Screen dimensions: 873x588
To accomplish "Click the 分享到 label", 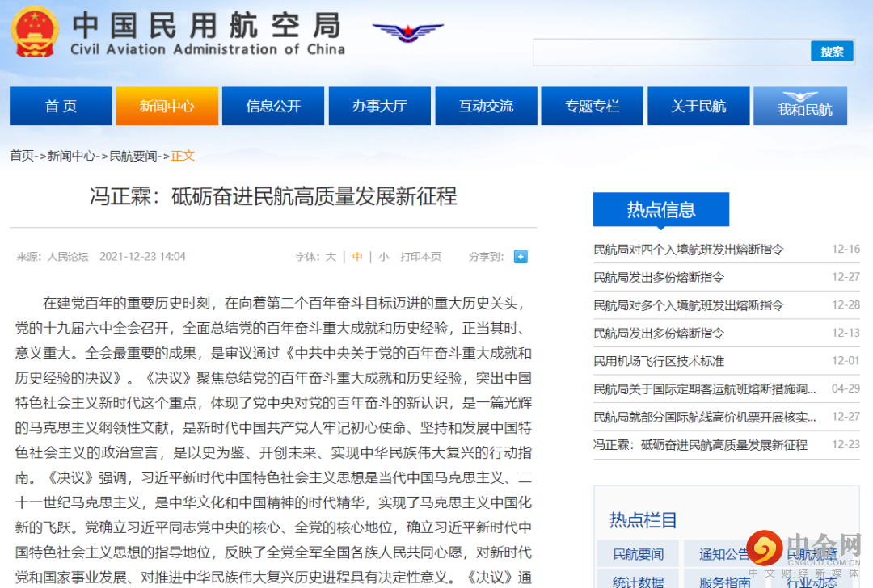I will click(x=486, y=257).
